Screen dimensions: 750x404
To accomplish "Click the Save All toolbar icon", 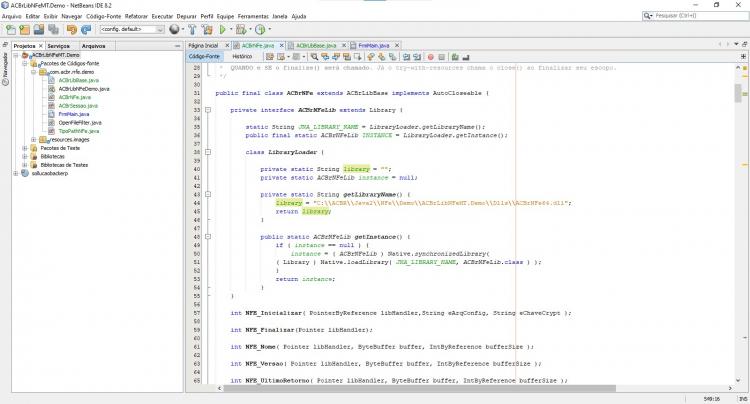I will [53, 30].
